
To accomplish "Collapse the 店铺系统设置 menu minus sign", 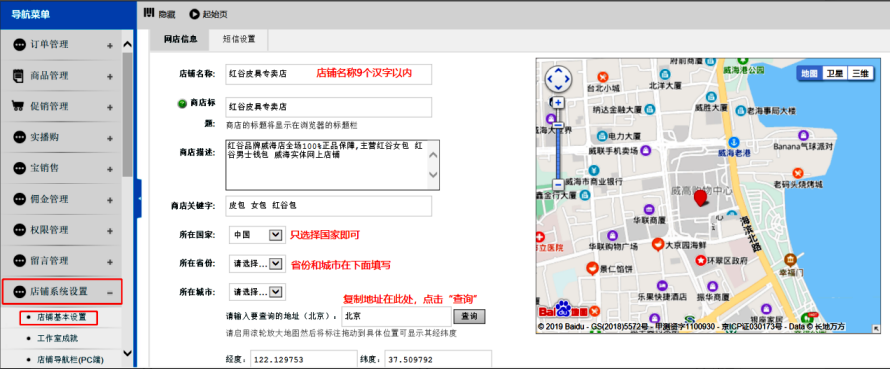I will click(110, 292).
